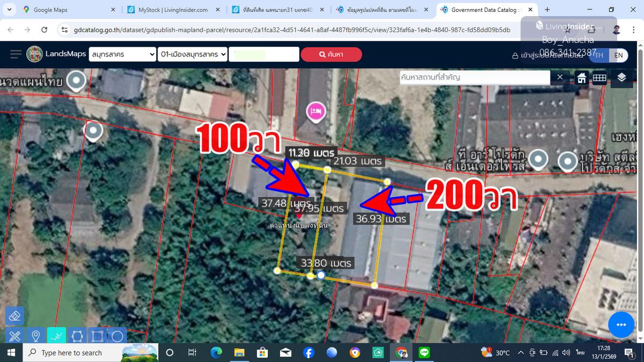Open the map layers panel
The width and height of the screenshot is (644, 362).
pyautogui.click(x=621, y=78)
